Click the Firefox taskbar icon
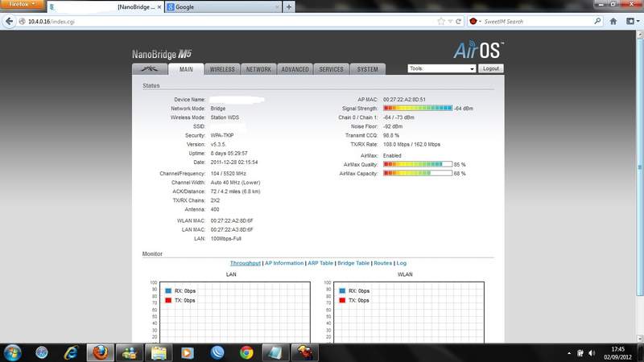Screen dimensions: 644x362 click(100, 352)
